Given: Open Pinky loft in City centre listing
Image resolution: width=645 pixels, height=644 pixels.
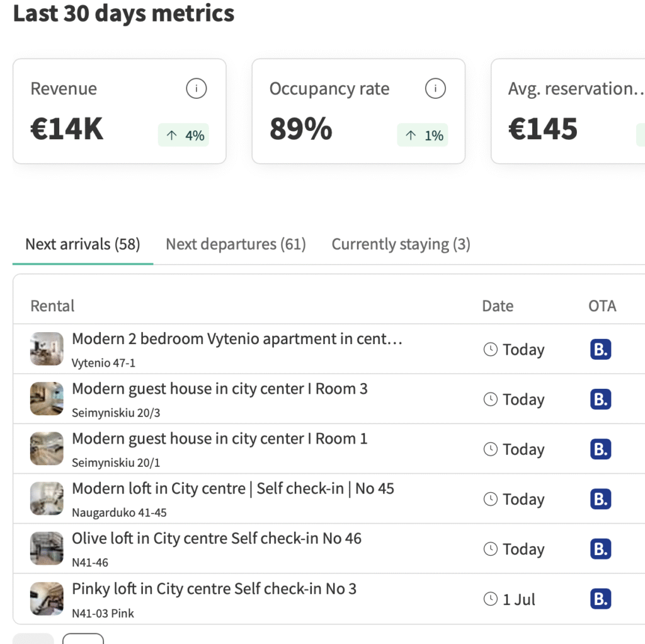Looking at the screenshot, I should coord(214,589).
